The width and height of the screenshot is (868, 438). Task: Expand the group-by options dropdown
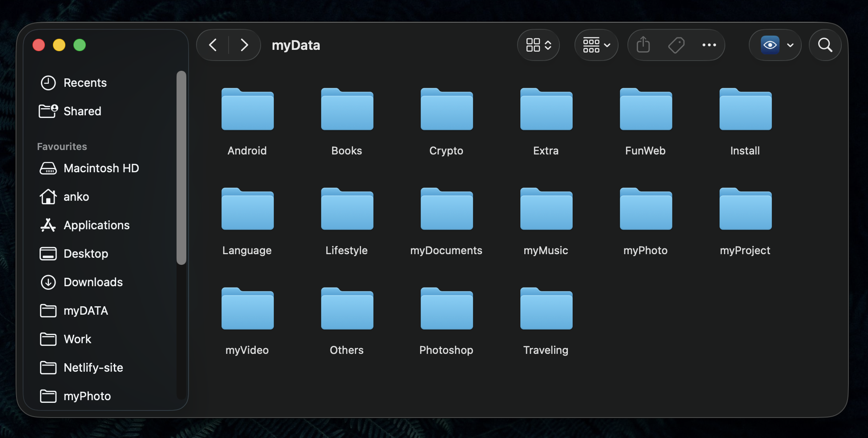[596, 45]
